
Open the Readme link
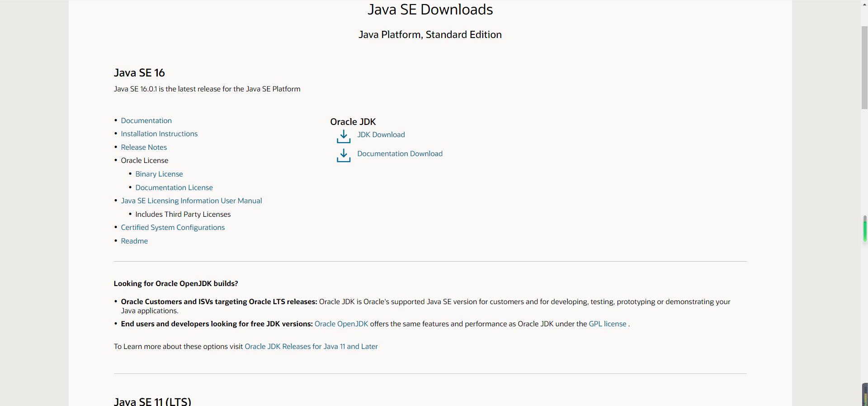(x=134, y=241)
